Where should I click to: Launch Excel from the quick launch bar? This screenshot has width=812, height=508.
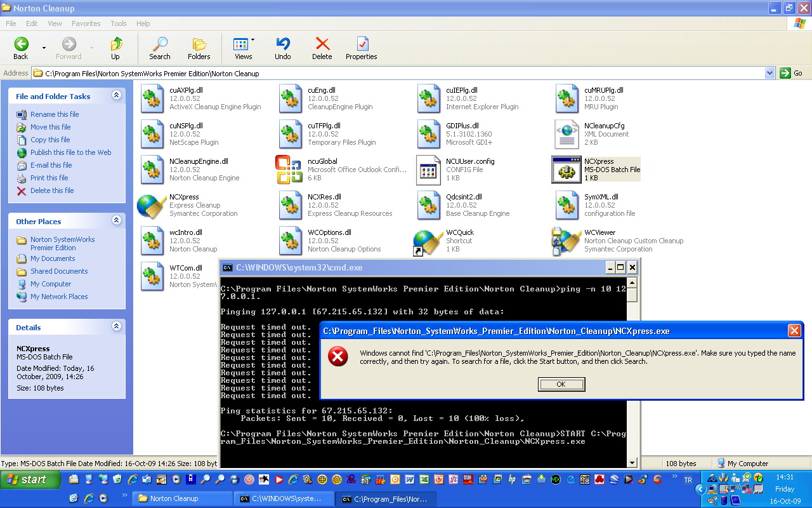pos(424,479)
